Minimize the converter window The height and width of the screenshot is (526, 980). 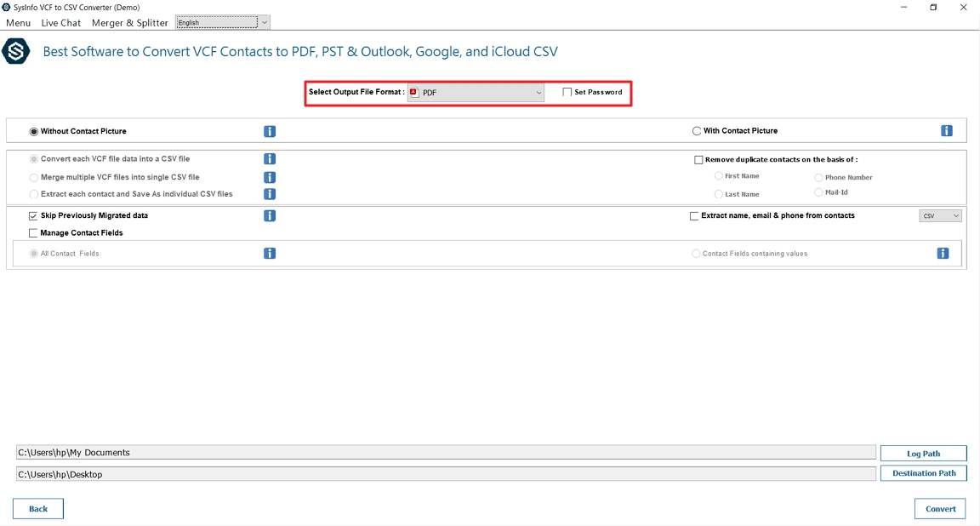(x=903, y=8)
